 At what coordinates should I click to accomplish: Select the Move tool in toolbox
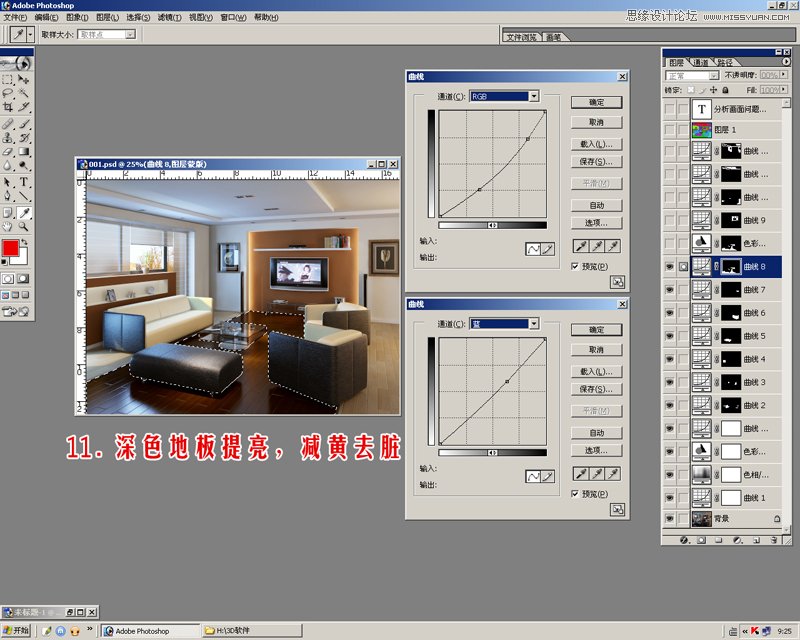[23, 80]
